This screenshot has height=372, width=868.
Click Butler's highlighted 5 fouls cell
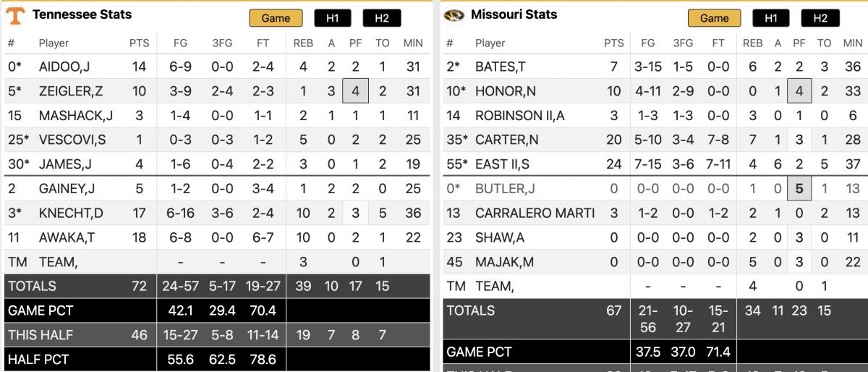(799, 189)
